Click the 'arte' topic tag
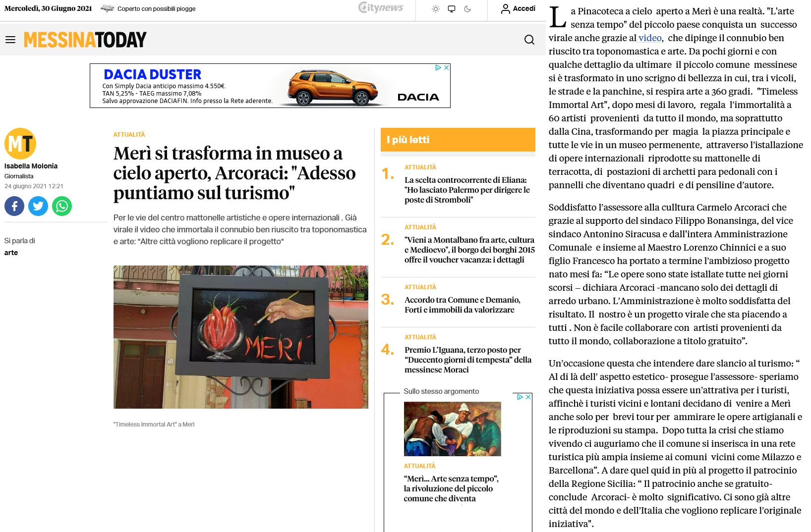811x532 pixels. 11,253
